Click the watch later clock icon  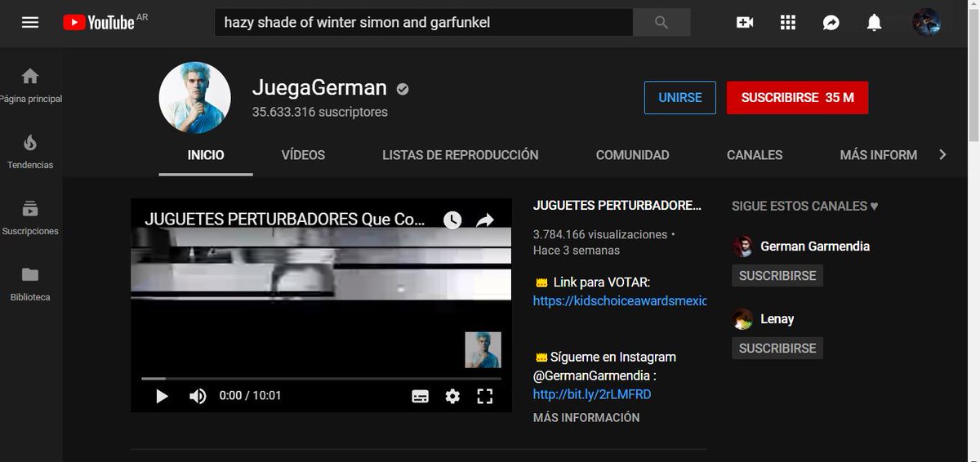452,220
